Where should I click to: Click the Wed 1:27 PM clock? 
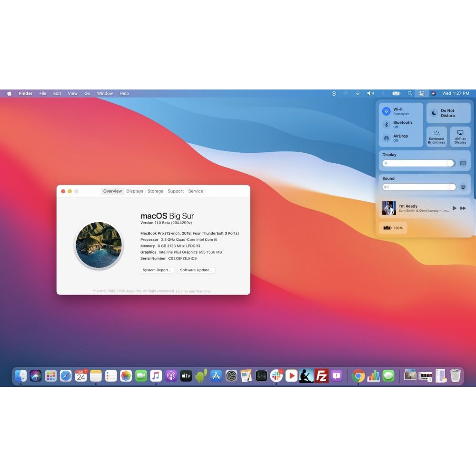(456, 93)
